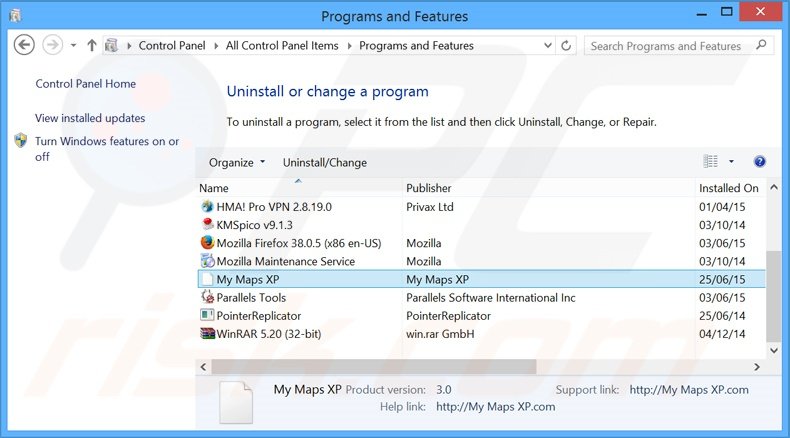The width and height of the screenshot is (790, 438).
Task: Click the search magnifier icon
Action: (x=761, y=45)
